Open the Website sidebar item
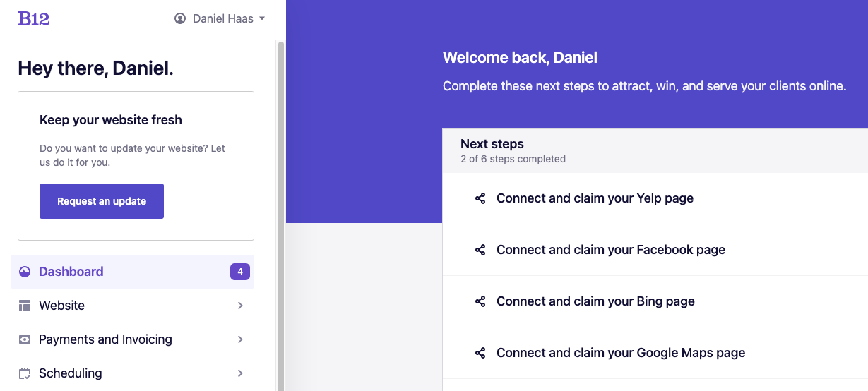 pos(62,306)
